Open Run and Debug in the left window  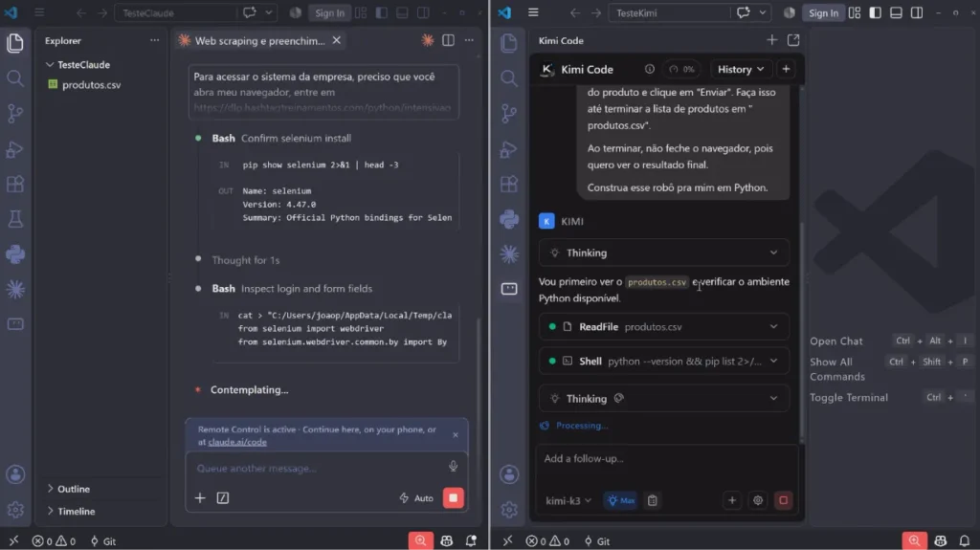pos(15,149)
